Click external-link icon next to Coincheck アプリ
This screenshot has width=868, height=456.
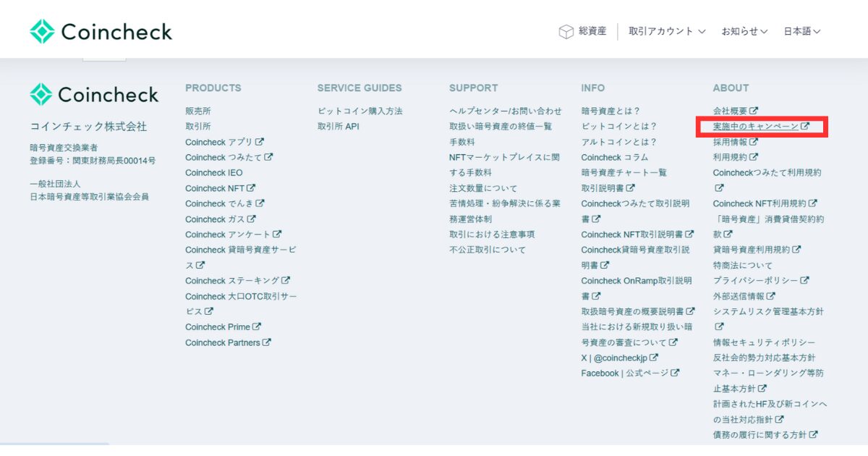[260, 142]
